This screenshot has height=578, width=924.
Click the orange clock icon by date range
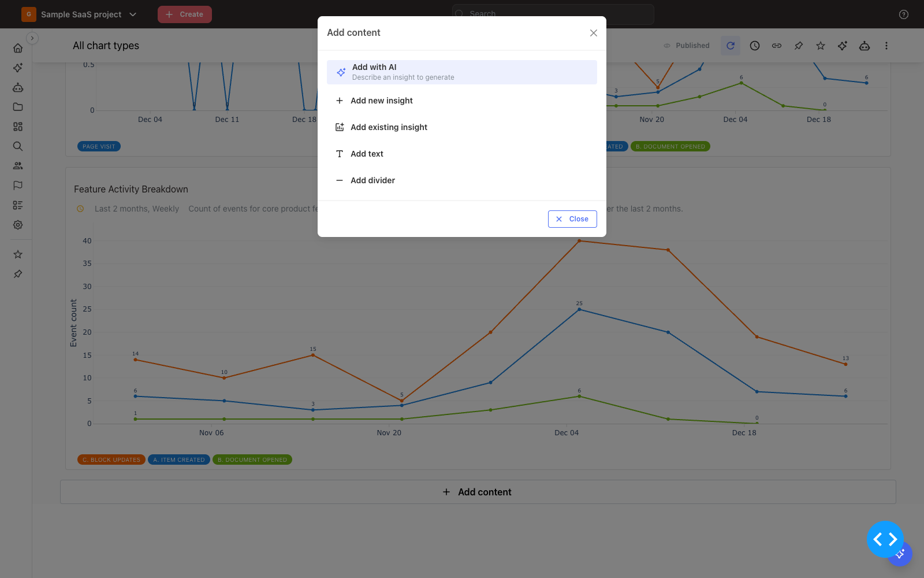(80, 209)
